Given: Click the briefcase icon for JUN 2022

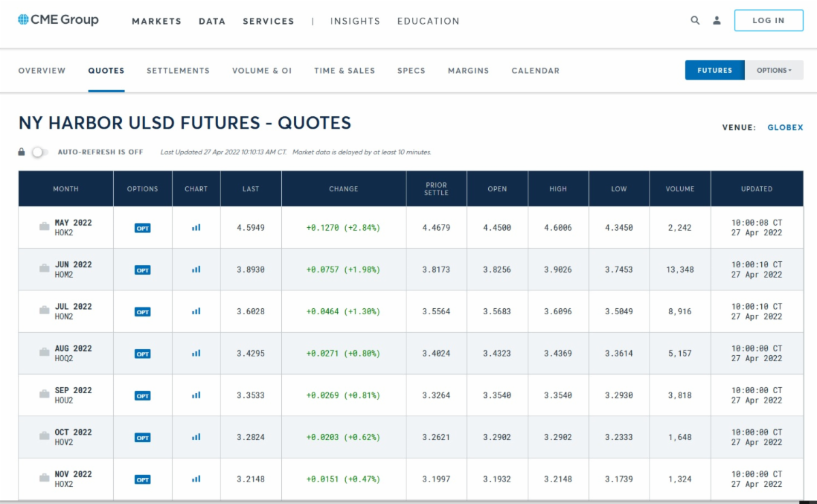Looking at the screenshot, I should pyautogui.click(x=44, y=269).
